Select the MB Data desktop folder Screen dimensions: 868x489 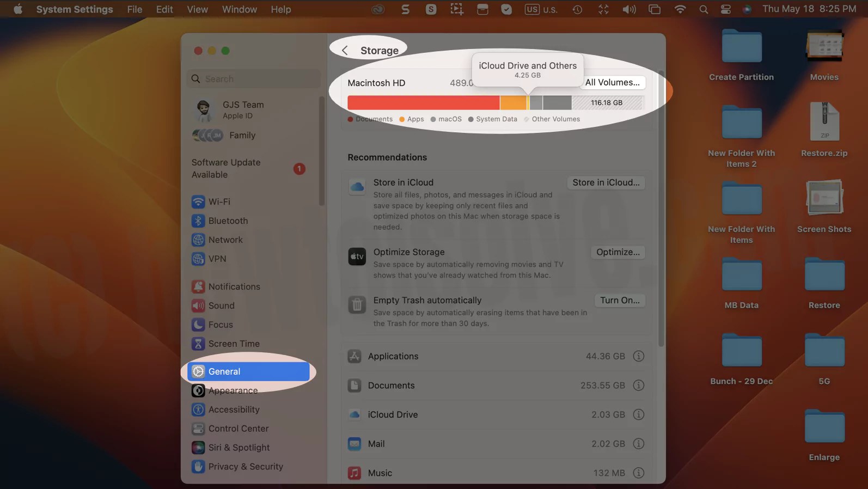tap(742, 283)
